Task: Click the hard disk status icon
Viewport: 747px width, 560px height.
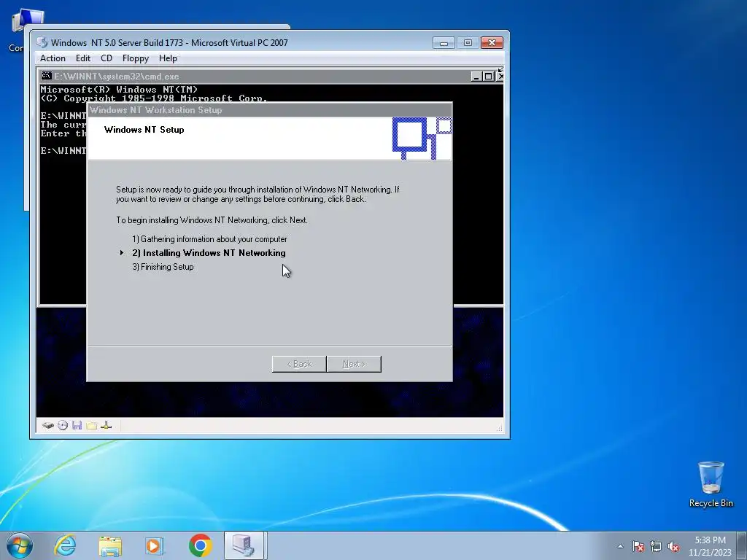Action: point(47,425)
